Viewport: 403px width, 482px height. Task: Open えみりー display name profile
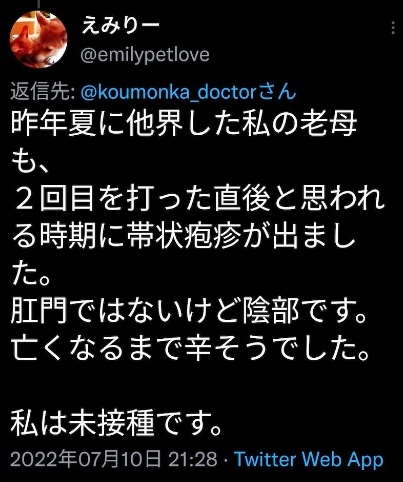click(x=121, y=26)
